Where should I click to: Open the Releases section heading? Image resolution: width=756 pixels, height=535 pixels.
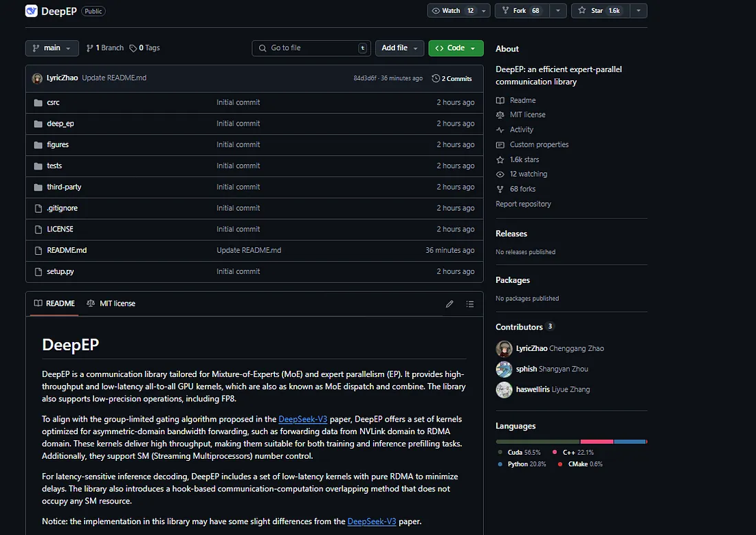tap(511, 234)
